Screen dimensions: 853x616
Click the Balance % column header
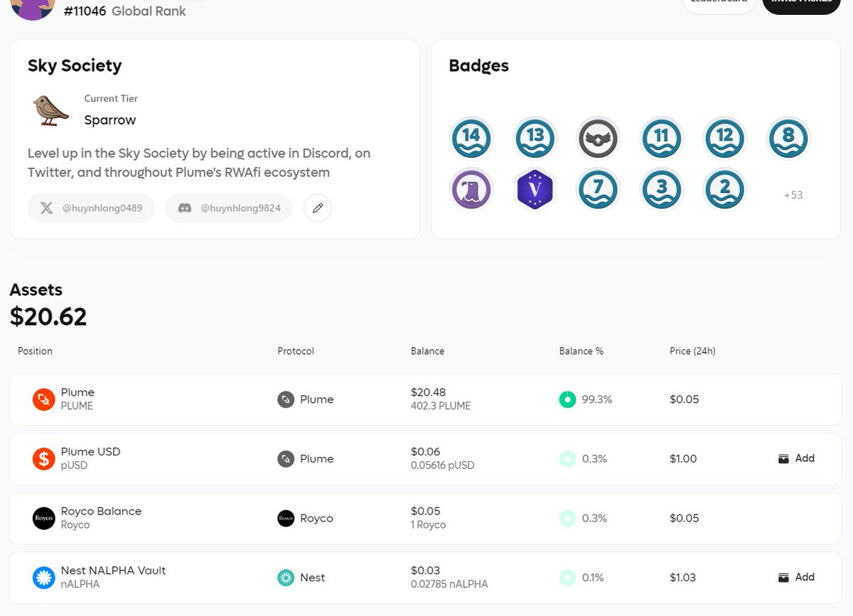[581, 351]
